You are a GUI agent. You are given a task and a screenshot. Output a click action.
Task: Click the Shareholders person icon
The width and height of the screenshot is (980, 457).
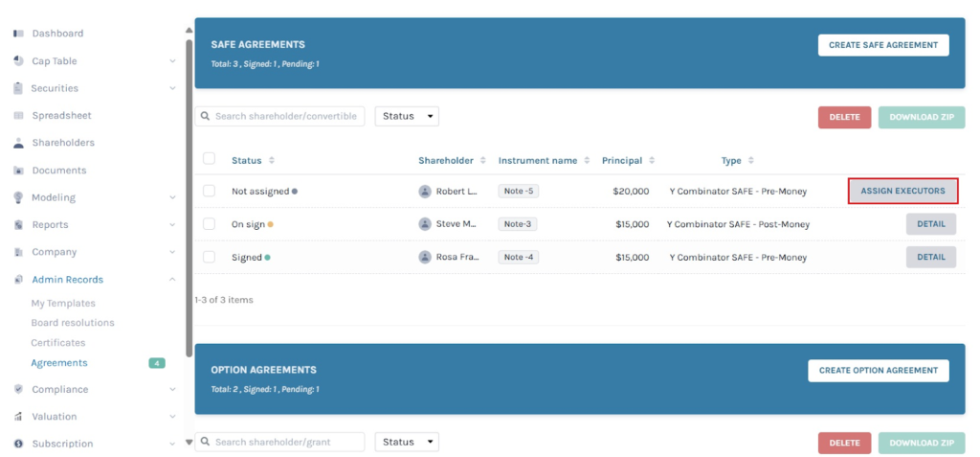[18, 143]
